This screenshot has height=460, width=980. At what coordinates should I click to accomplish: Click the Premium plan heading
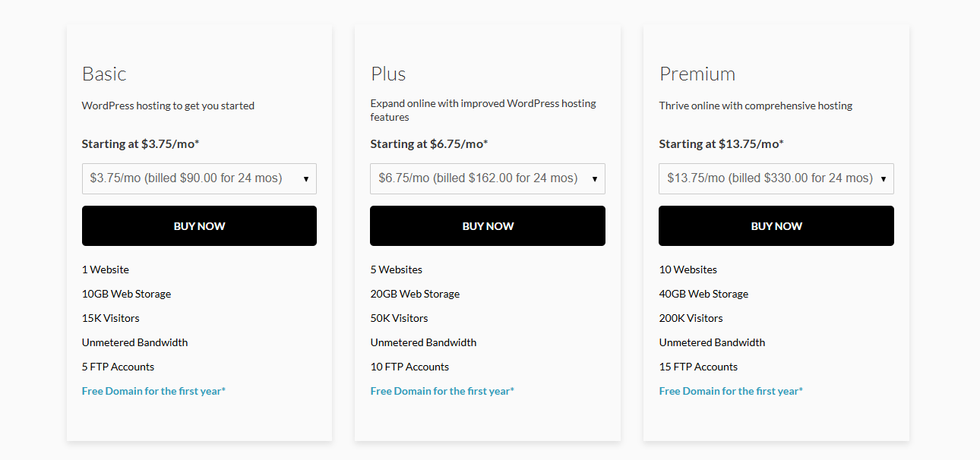click(x=697, y=74)
